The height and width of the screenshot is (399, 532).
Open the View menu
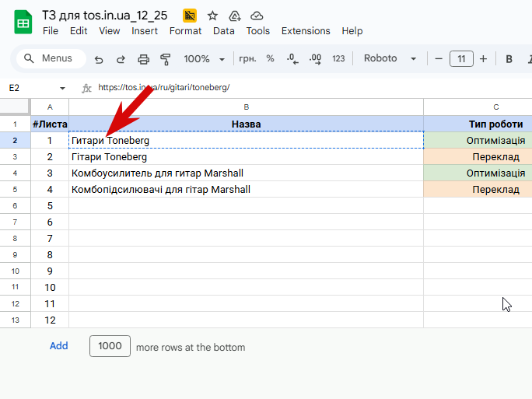109,31
